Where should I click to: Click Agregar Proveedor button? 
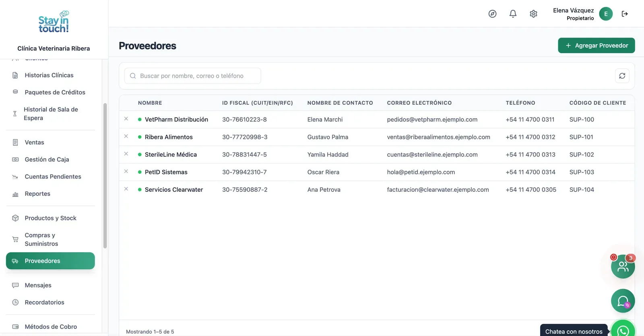(596, 46)
